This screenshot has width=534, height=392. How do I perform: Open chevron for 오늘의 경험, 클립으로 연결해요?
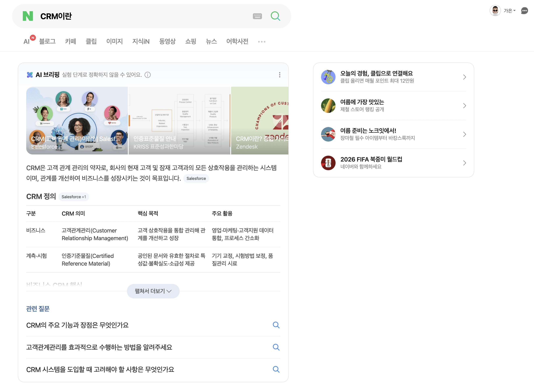(464, 77)
